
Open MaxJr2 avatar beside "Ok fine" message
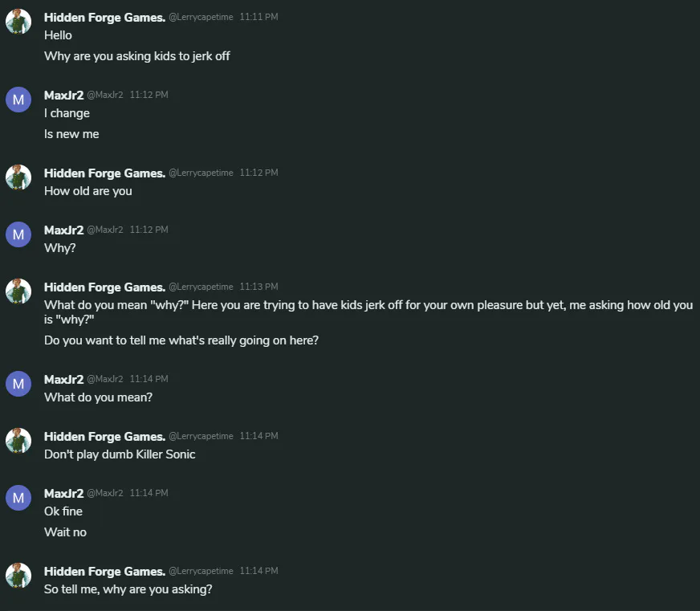tap(18, 498)
